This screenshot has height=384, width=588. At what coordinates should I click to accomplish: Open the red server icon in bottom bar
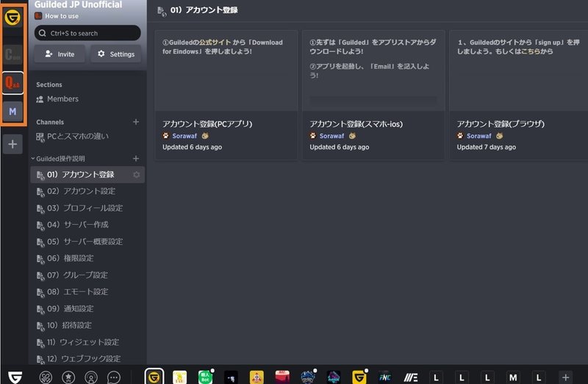pos(282,377)
